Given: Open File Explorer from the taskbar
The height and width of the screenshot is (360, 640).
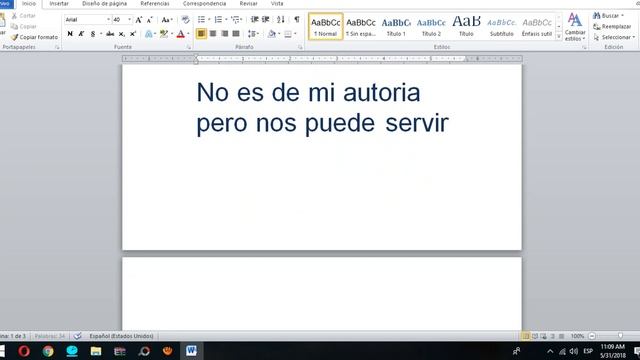Looking at the screenshot, I should click(96, 351).
